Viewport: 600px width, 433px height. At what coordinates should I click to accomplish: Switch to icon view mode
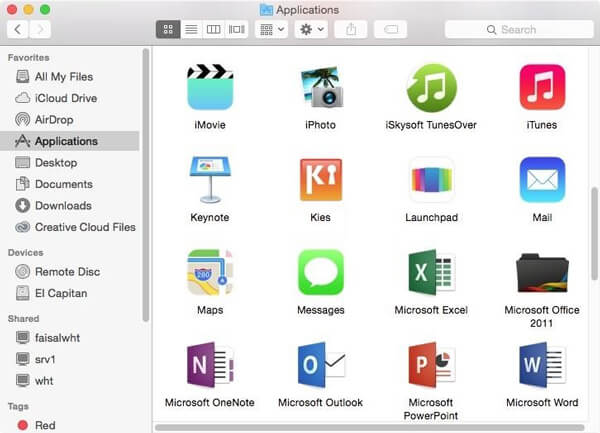click(168, 30)
